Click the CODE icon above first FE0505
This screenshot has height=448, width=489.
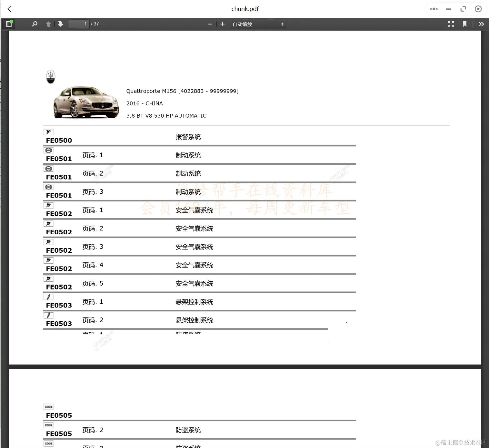(x=48, y=407)
